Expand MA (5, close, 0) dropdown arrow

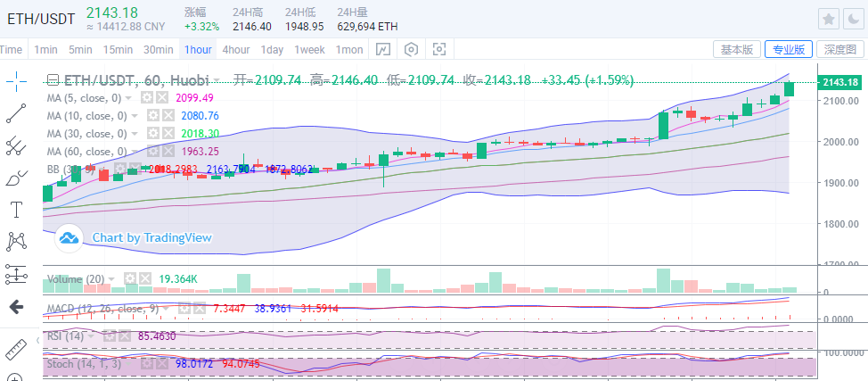tap(128, 98)
